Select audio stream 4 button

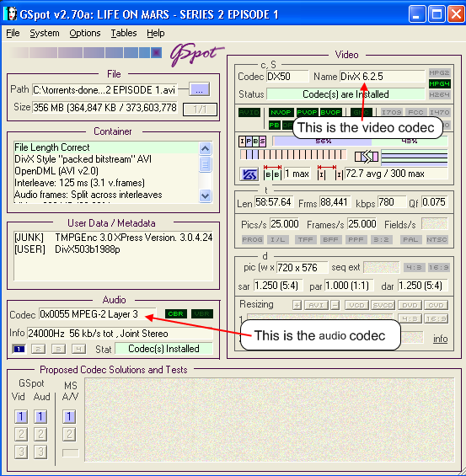point(78,349)
